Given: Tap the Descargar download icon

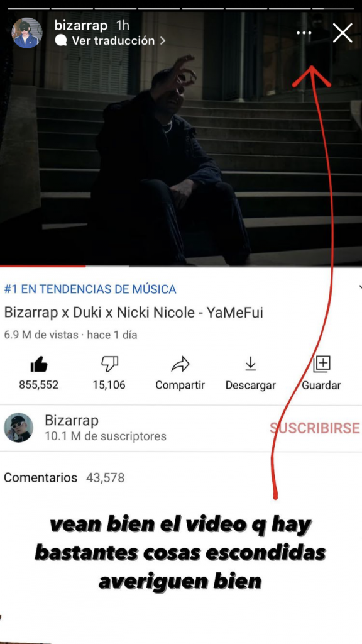Looking at the screenshot, I should pos(251,364).
